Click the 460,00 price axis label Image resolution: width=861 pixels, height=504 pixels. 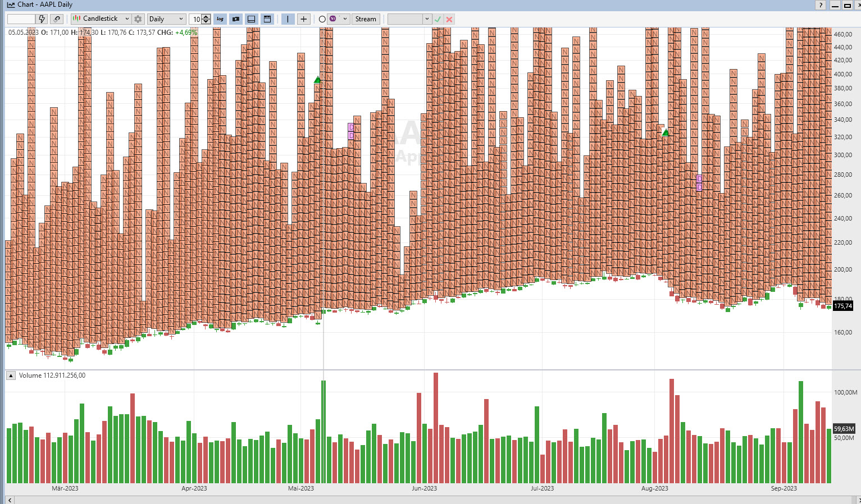click(x=843, y=34)
